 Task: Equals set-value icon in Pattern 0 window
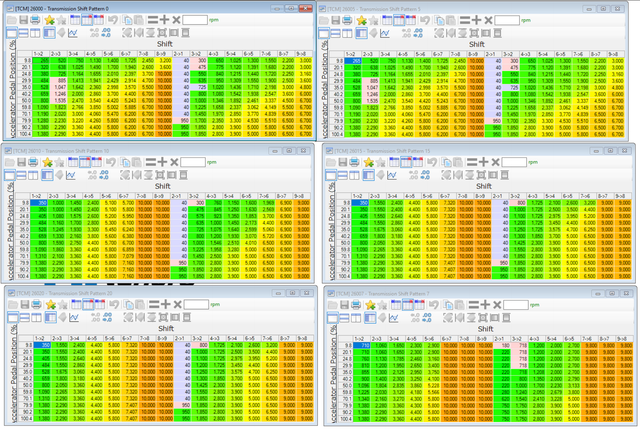(153, 20)
